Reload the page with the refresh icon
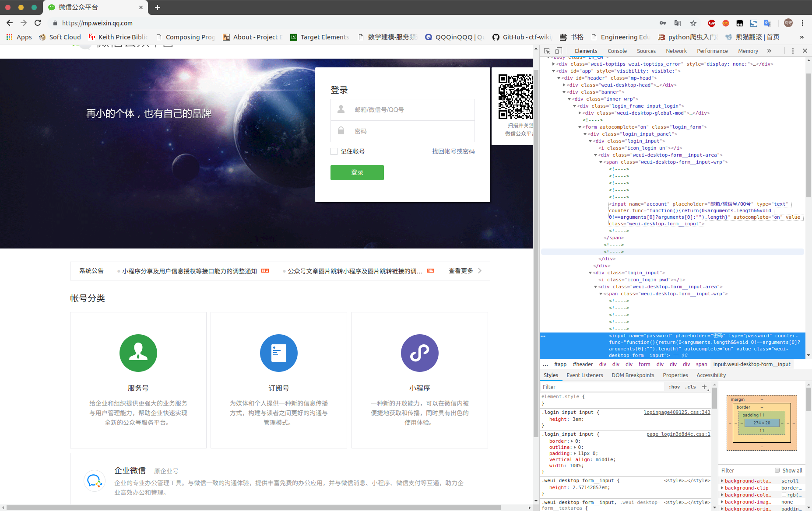 coord(38,23)
